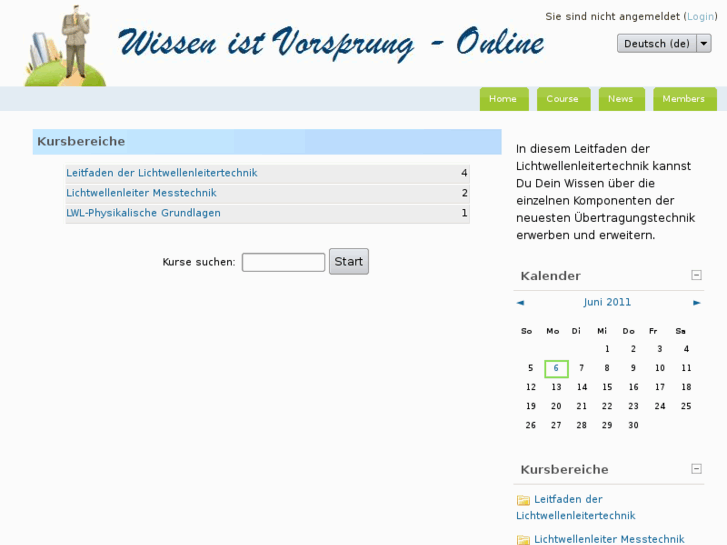Open Leitfaden der Lichtwellenleitertechnik in main list
Image resolution: width=727 pixels, height=545 pixels.
[x=162, y=173]
